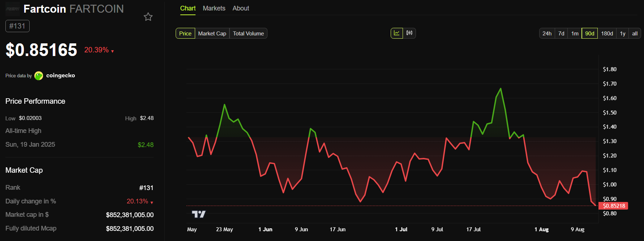Click the TradingView logo on chart

tap(198, 214)
